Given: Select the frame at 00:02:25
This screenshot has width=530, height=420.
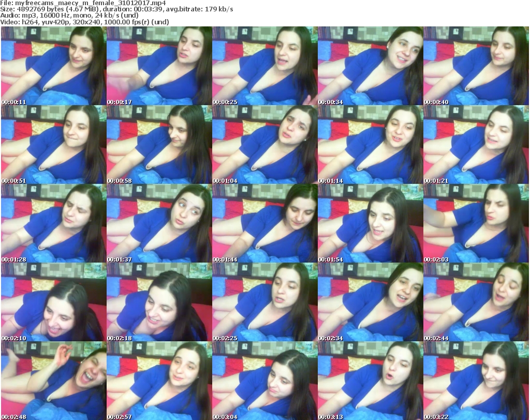Looking at the screenshot, I should pyautogui.click(x=264, y=302).
